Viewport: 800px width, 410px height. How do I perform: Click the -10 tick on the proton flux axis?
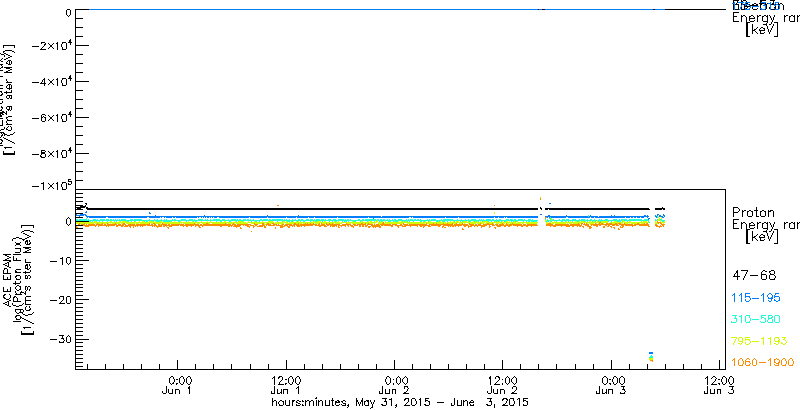pos(59,261)
